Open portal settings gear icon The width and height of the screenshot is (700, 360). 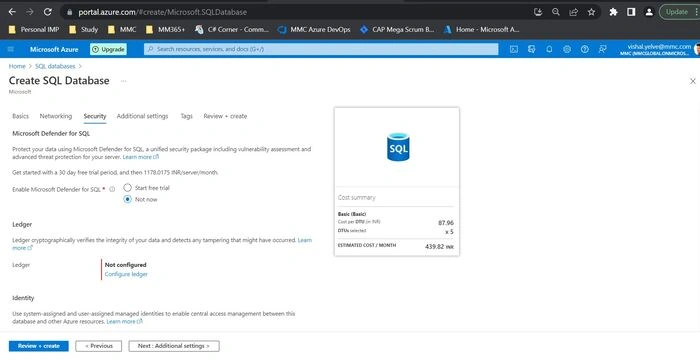[x=567, y=49]
